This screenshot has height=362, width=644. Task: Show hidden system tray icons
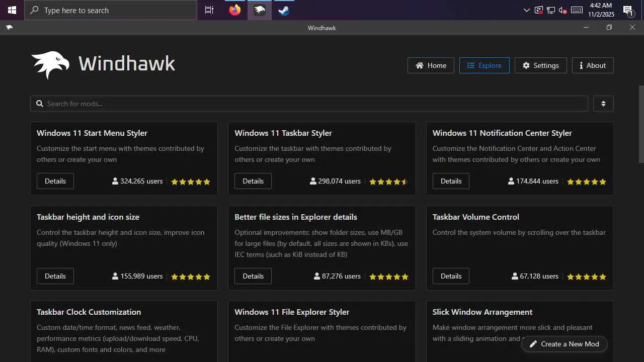click(x=527, y=10)
